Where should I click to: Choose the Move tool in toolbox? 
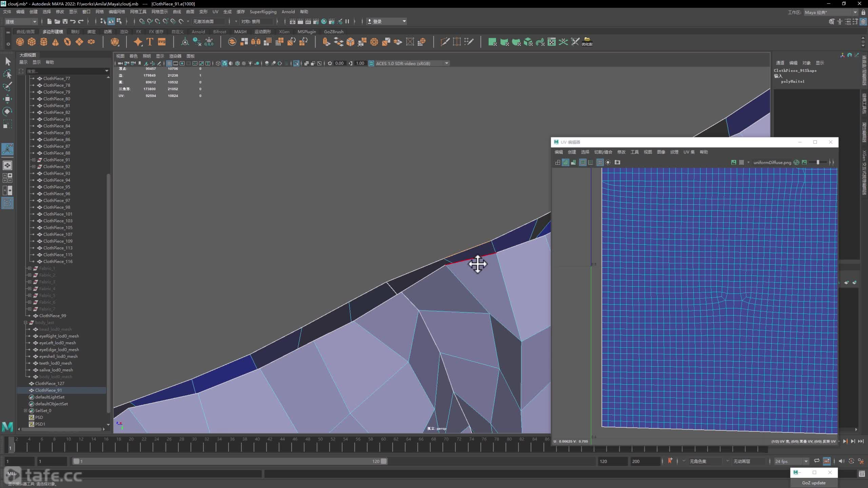(x=7, y=99)
